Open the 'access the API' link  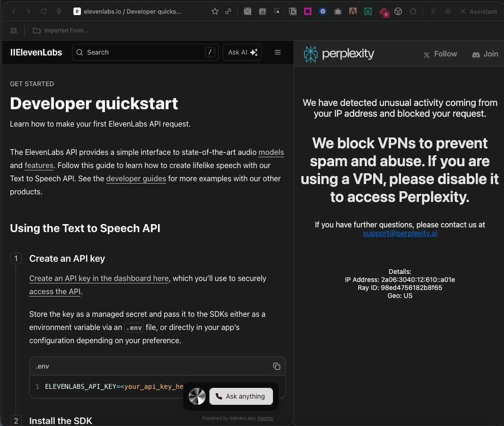tap(55, 291)
